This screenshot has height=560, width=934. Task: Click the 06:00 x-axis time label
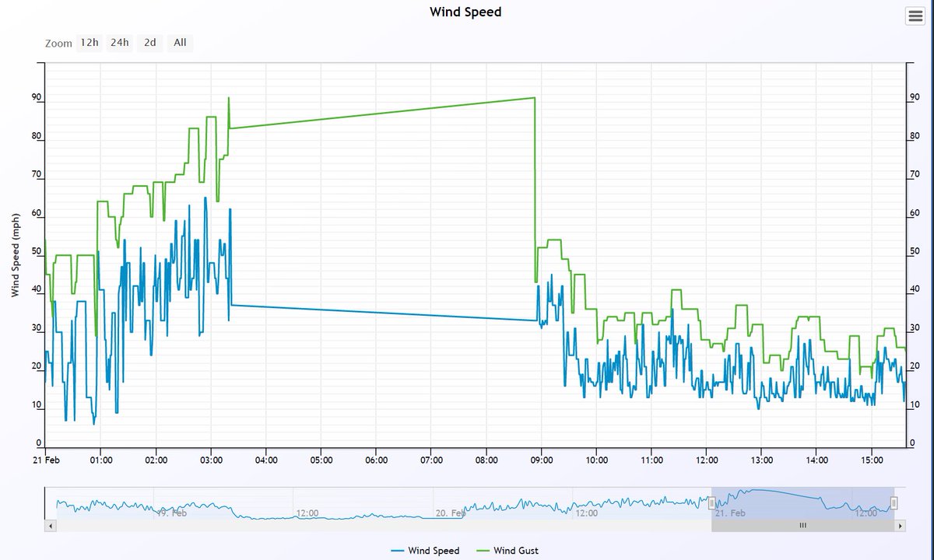376,460
